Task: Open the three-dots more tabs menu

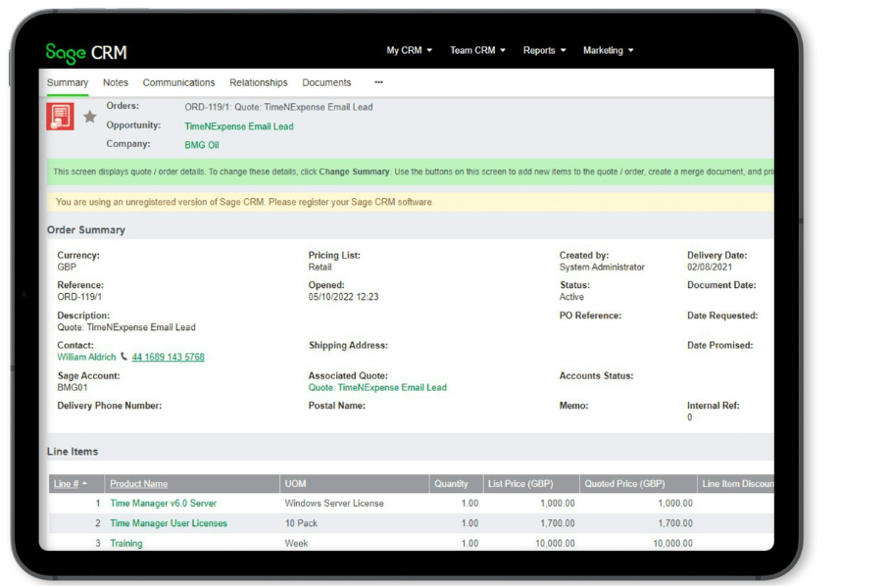Action: pyautogui.click(x=378, y=82)
